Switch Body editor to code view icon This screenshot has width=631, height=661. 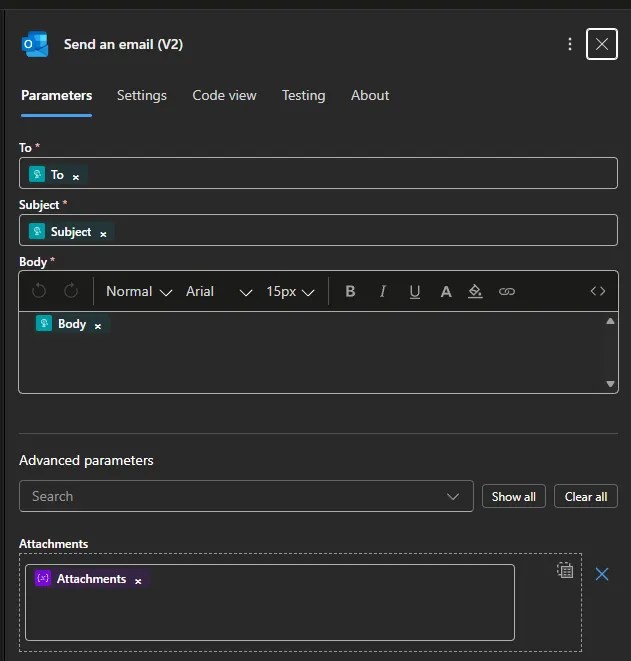(598, 291)
